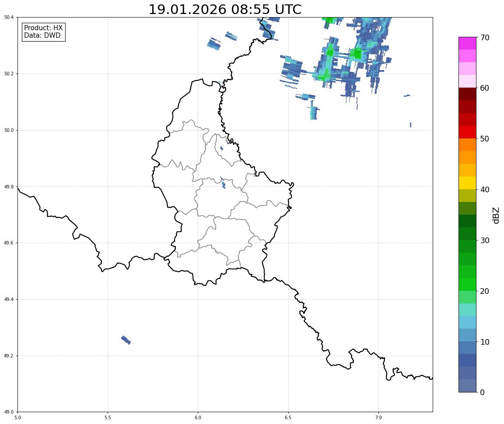The image size is (504, 424).
Task: Click the colorbar tick label "30"
Action: (485, 240)
